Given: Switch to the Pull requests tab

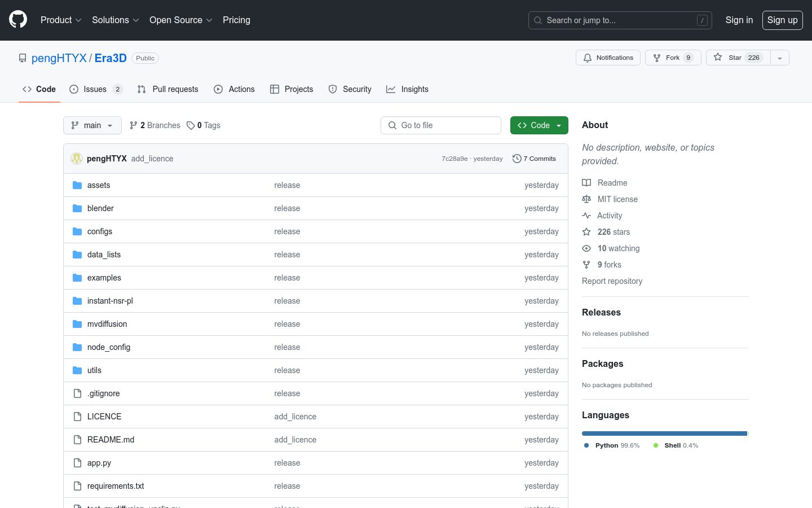Looking at the screenshot, I should [168, 89].
